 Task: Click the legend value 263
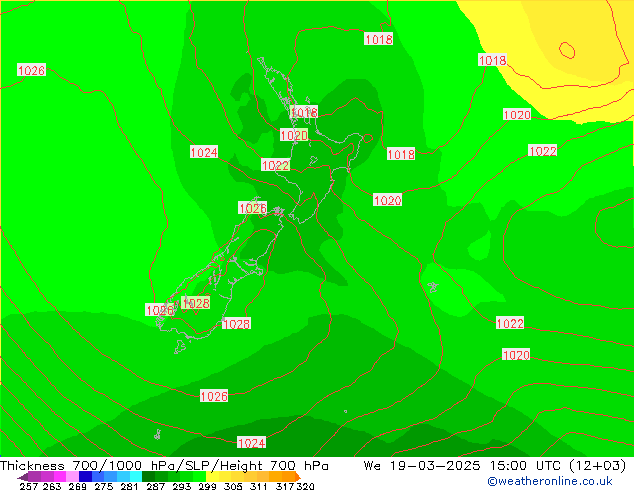[52, 486]
